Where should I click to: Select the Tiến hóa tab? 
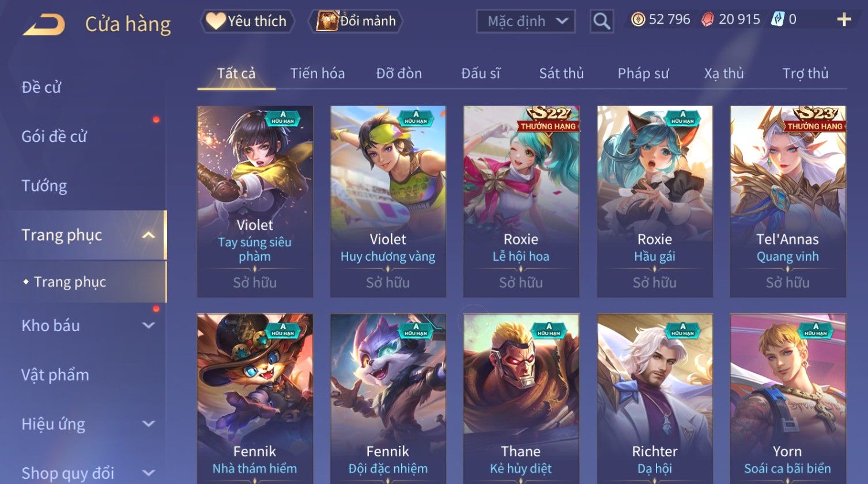318,73
